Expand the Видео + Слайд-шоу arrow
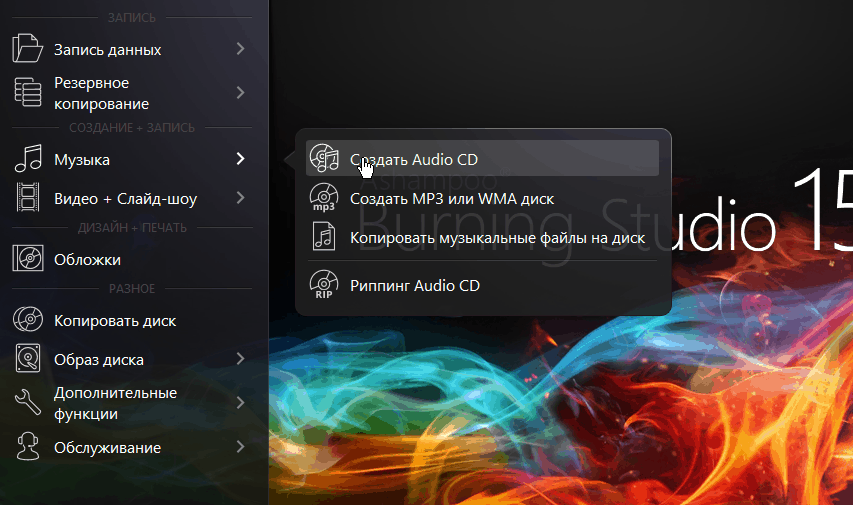This screenshot has height=505, width=853. 240,198
